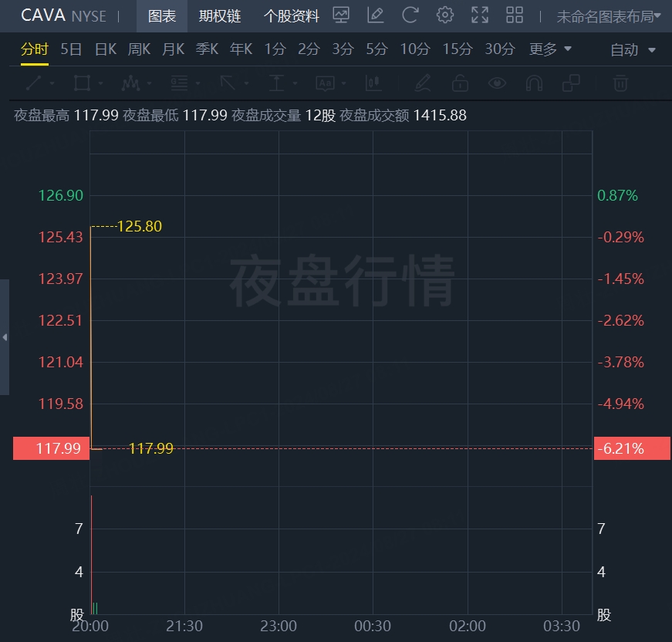Expand text tool options arrow
This screenshot has width=672, height=642.
click(x=343, y=83)
